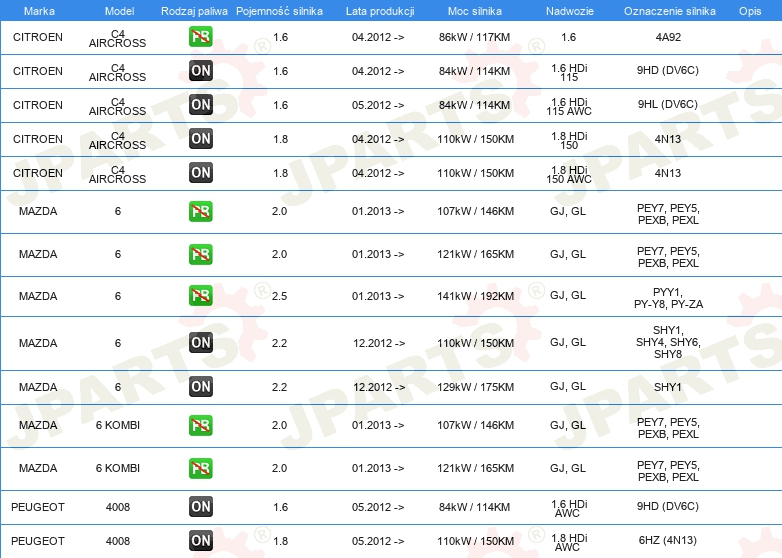Click the ON diesel icon for Citroen 1.8 HDi 150 AWC
782x558 pixels.
[x=201, y=173]
